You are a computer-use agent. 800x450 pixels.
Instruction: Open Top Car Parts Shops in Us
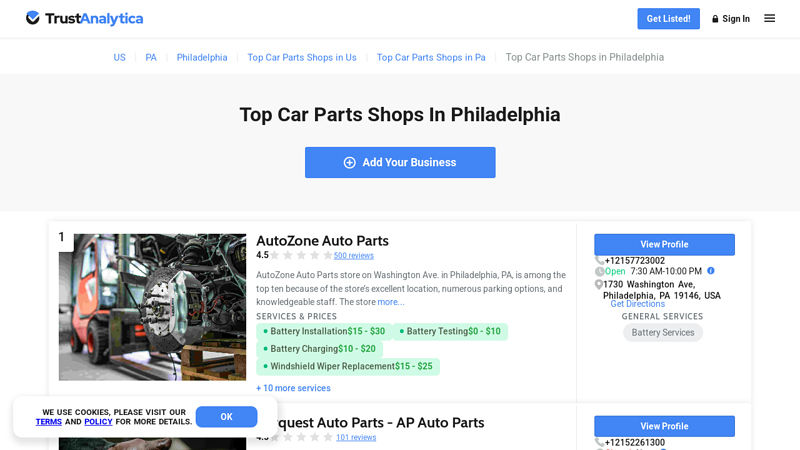point(302,57)
